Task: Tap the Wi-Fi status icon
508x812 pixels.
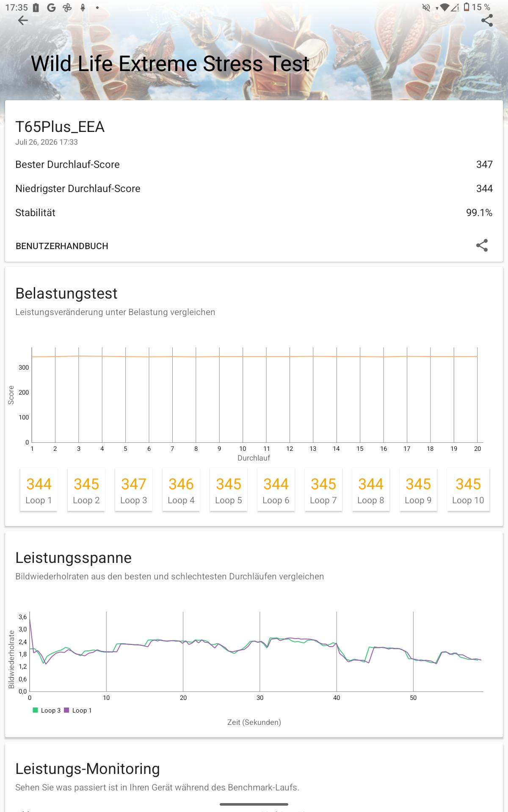Action: (x=444, y=7)
